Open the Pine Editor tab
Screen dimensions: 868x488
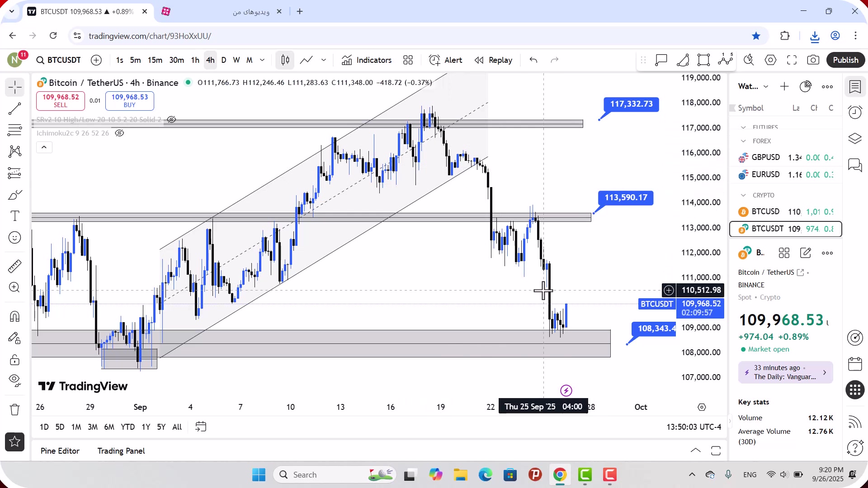coord(60,451)
